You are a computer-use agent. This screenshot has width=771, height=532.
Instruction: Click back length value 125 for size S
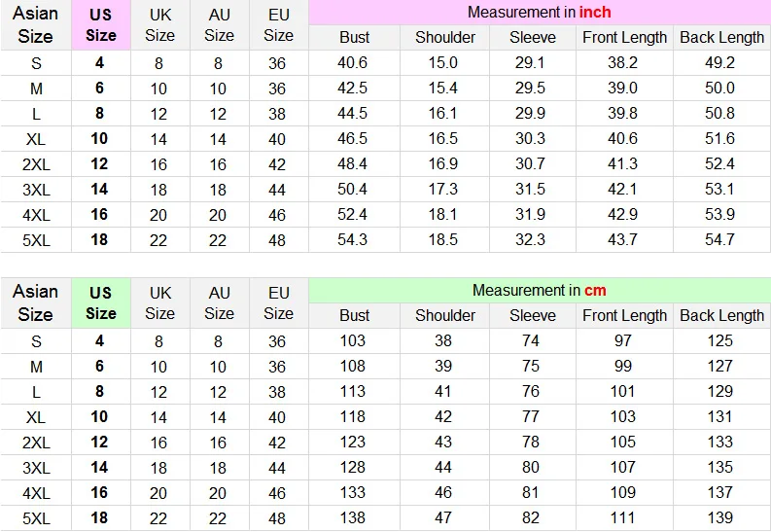[719, 340]
